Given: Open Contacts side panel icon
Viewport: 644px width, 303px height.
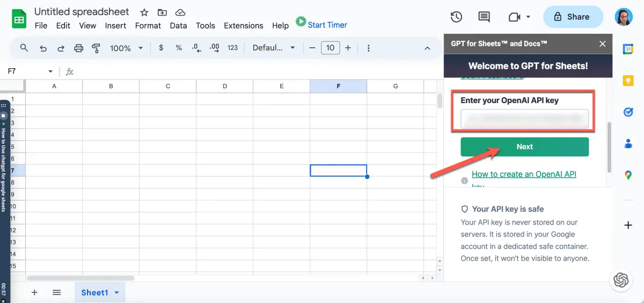Looking at the screenshot, I should 628,143.
